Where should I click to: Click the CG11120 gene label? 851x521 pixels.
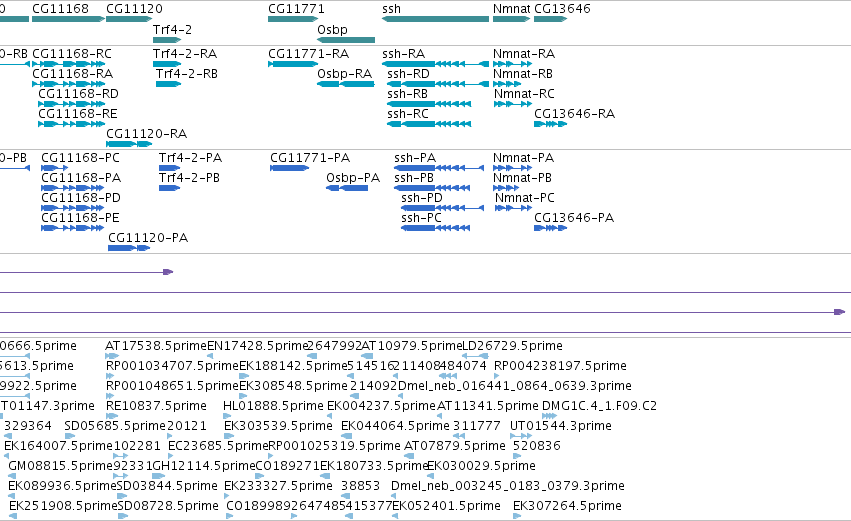point(134,9)
